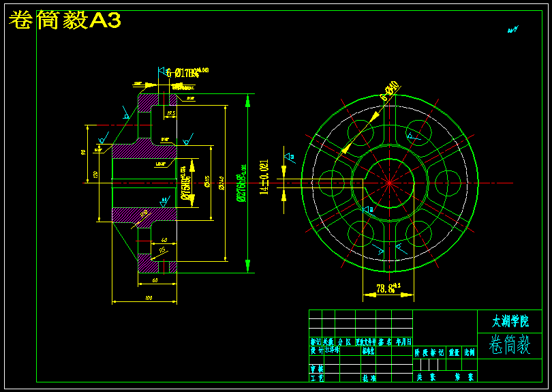Click the 工艺 row label
The width and height of the screenshot is (552, 392).
tap(317, 378)
